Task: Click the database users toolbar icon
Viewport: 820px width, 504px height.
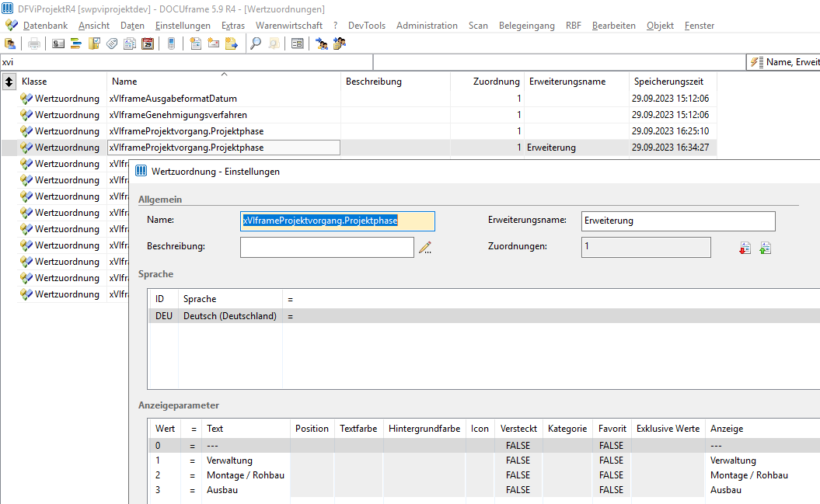Action: 10,43
